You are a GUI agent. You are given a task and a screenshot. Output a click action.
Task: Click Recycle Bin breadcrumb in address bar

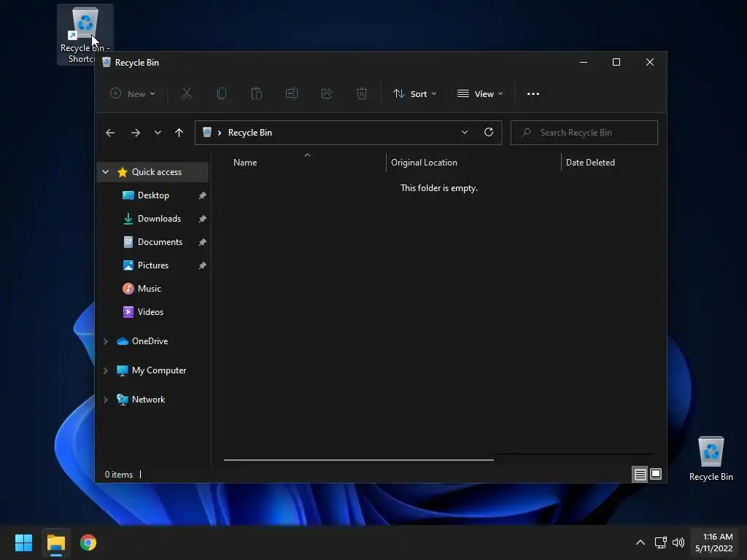point(249,133)
